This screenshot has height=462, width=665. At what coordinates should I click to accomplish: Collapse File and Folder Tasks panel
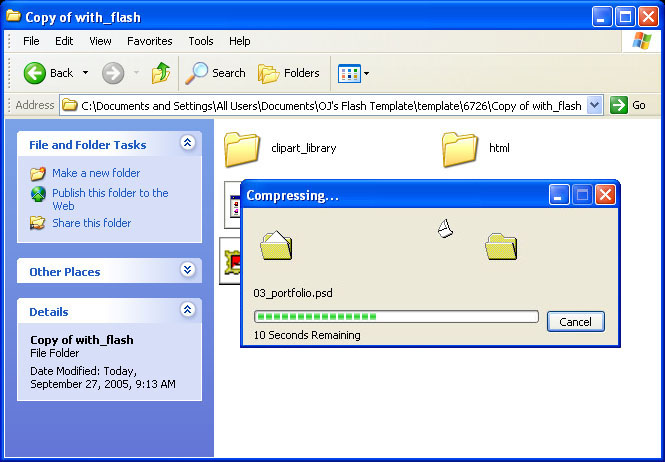(187, 144)
